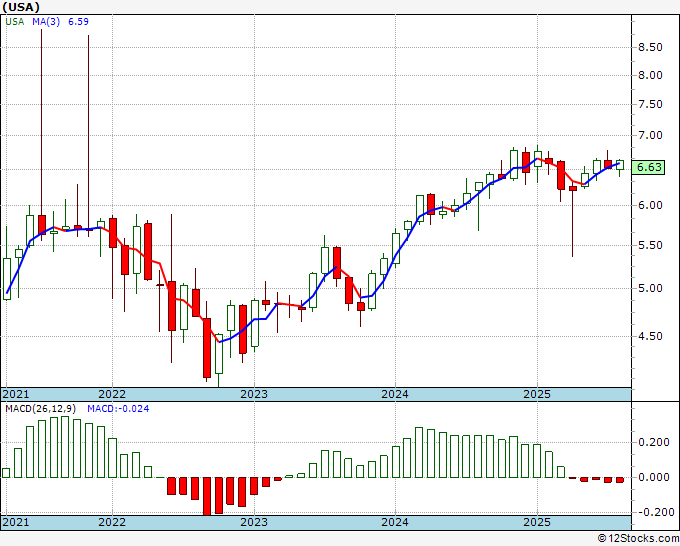Click the 8.00 price axis label
This screenshot has width=680, height=546.
click(x=650, y=75)
